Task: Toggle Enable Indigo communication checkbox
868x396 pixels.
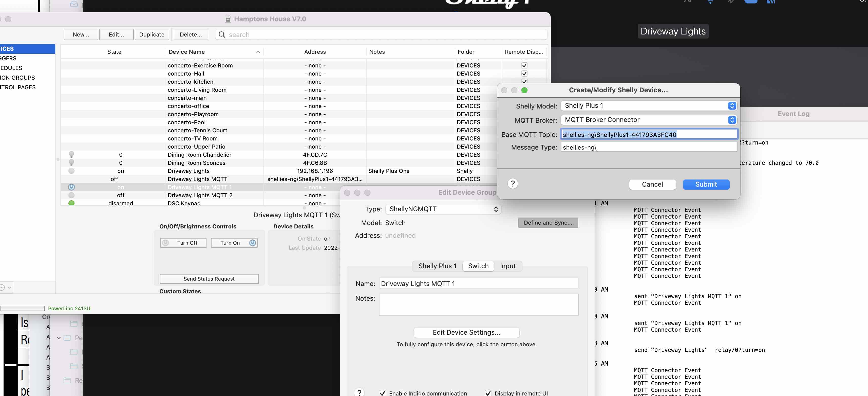Action: (383, 393)
